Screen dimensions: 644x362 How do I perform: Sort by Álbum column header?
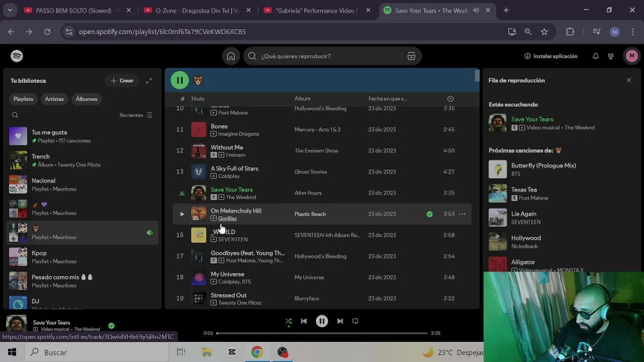(x=302, y=99)
